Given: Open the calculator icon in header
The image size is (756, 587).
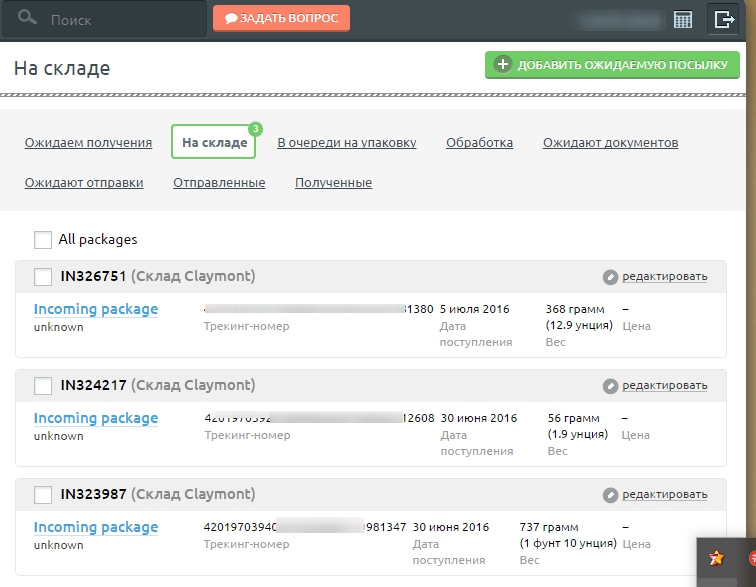Looking at the screenshot, I should pyautogui.click(x=683, y=20).
